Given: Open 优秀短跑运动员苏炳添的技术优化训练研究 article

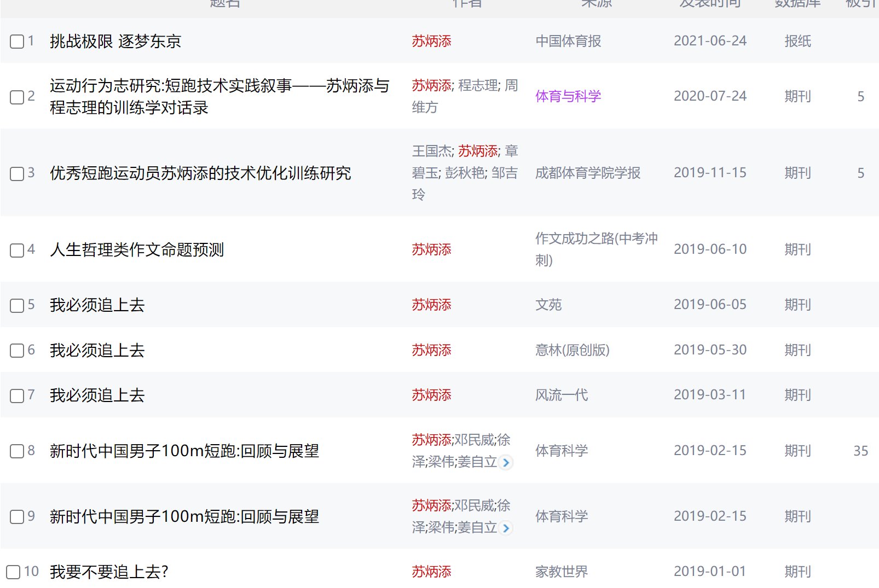Looking at the screenshot, I should [200, 173].
